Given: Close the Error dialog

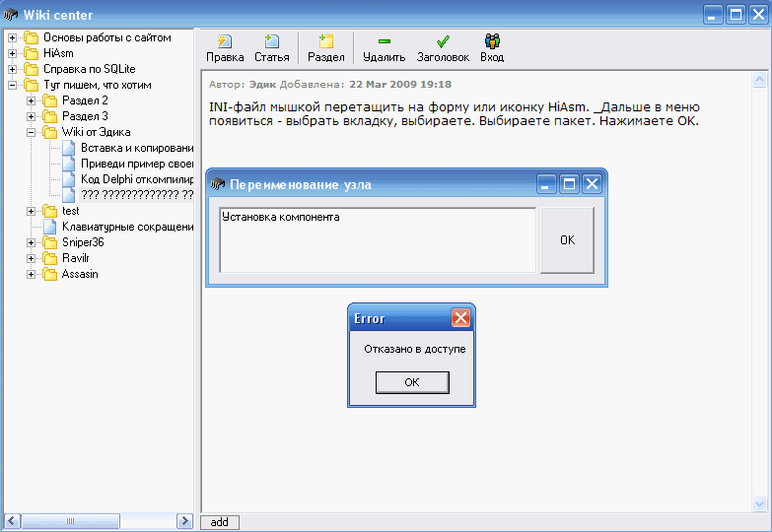Looking at the screenshot, I should point(460,318).
